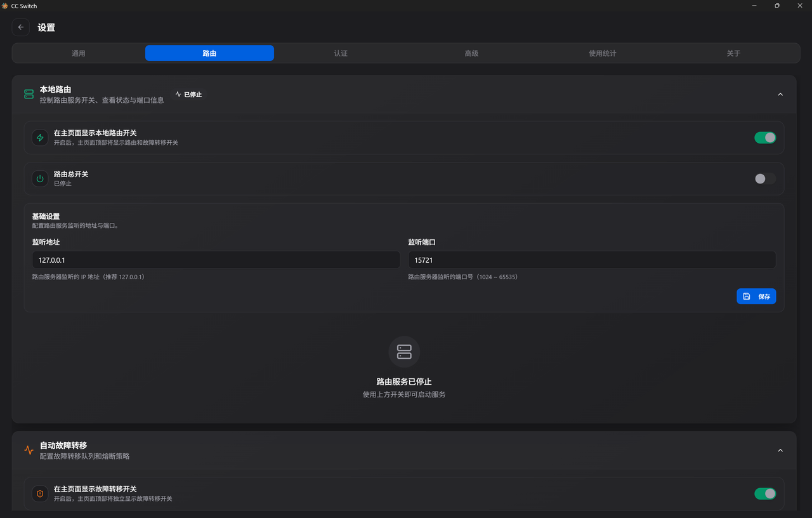Click the pulse icon beside 自动故障转移
Viewport: 812px width, 518px height.
click(29, 450)
